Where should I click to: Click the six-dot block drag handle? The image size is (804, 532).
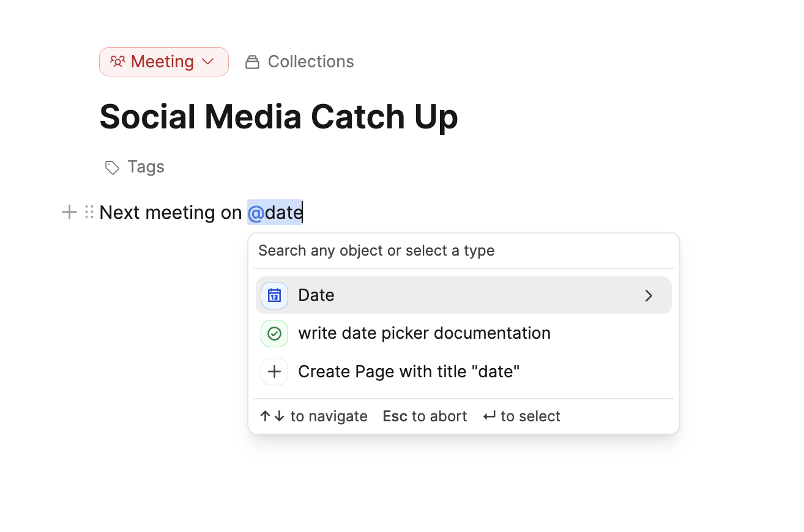click(89, 212)
